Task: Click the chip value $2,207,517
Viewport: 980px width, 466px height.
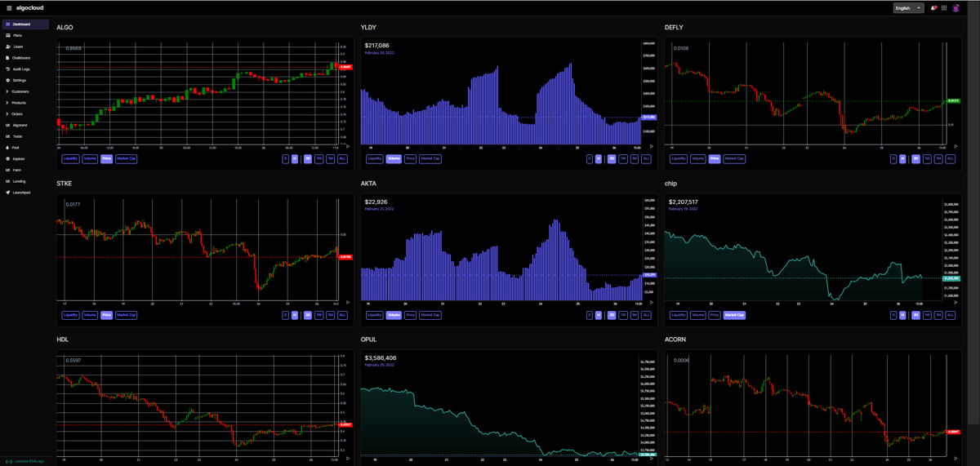Action: (685, 202)
